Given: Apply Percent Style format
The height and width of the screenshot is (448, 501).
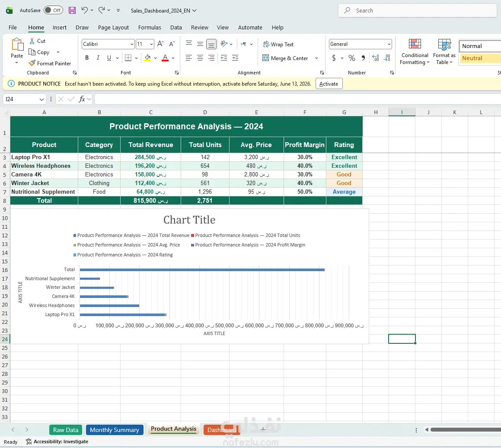Looking at the screenshot, I should (352, 58).
